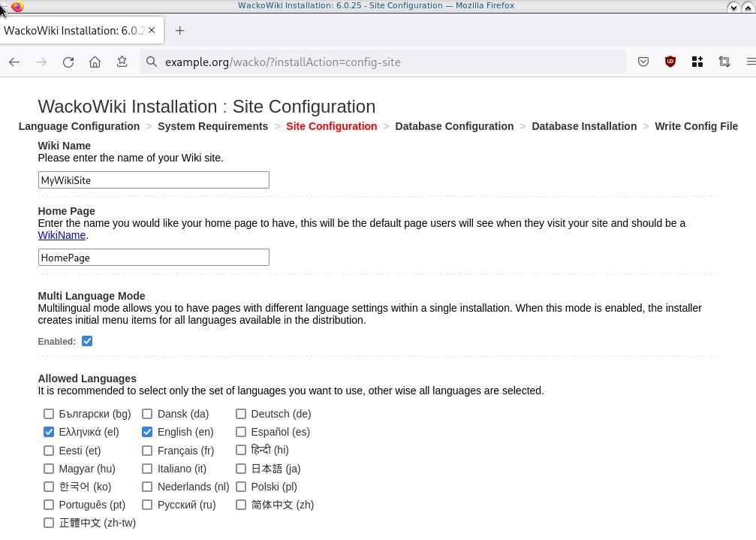Disable the Multi Language Mode checkbox

click(x=87, y=341)
